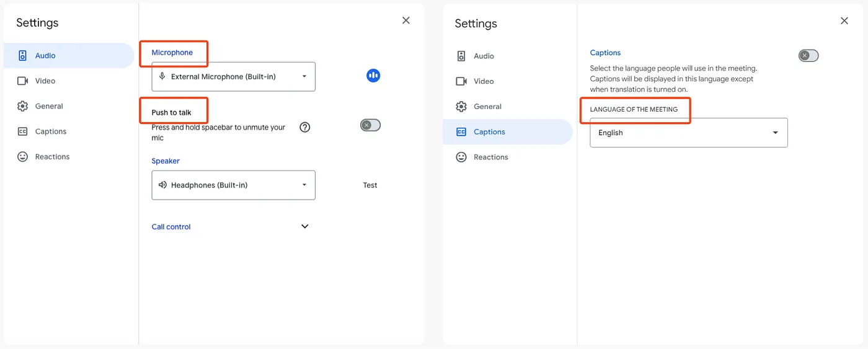Click the General gear icon in the Audio settings dialog
868x349 pixels.
23,106
